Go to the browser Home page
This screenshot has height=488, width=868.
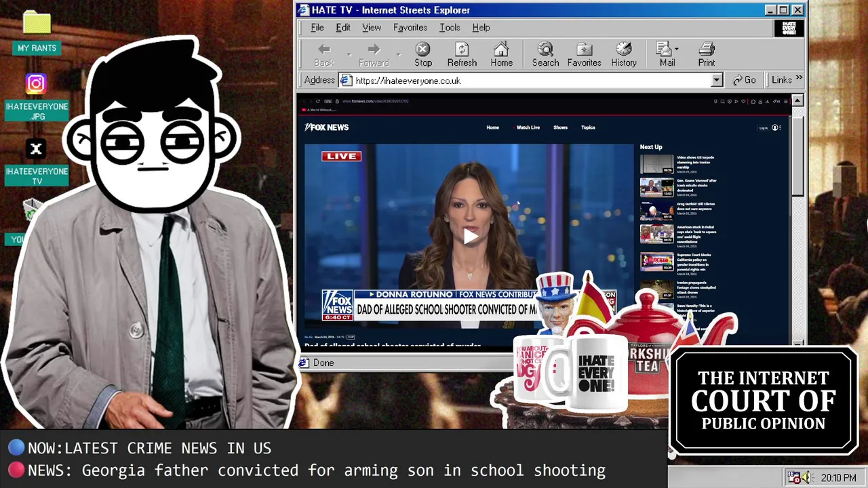tap(502, 55)
